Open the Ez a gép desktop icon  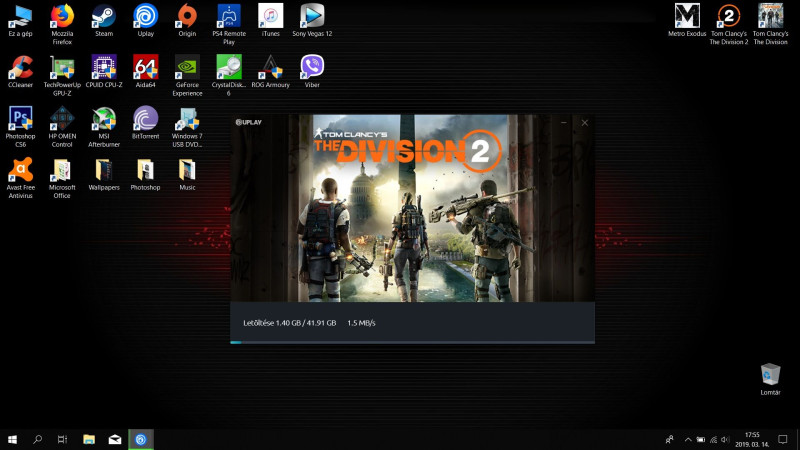pos(20,21)
